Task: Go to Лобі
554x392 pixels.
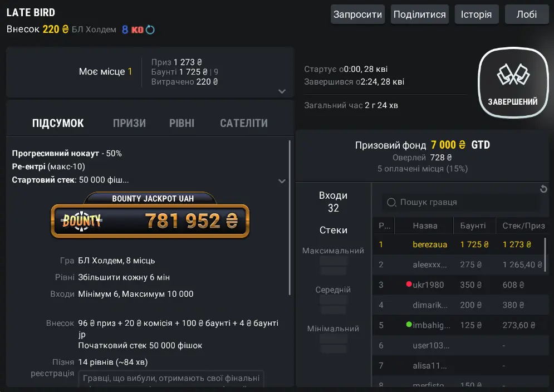Action: coord(527,14)
